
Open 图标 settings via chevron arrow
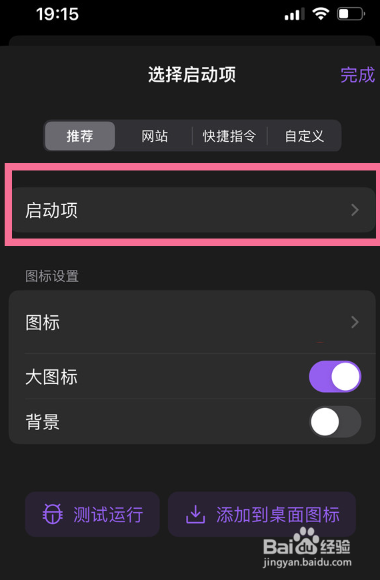[355, 322]
